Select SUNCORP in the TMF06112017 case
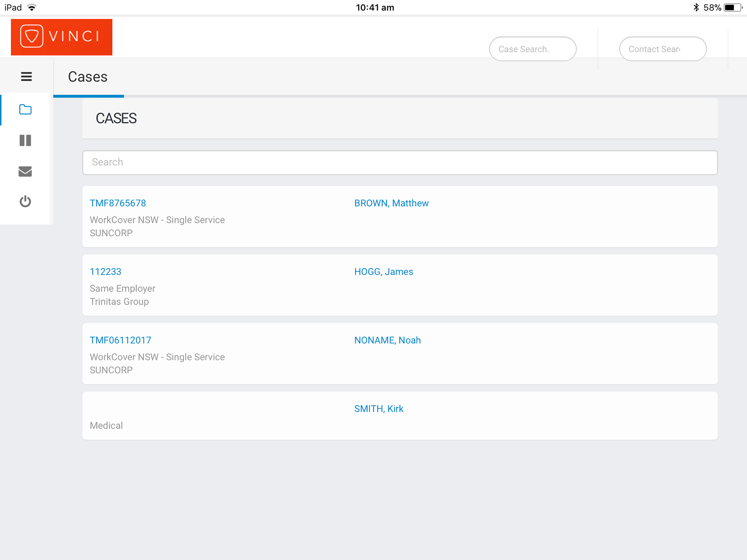The image size is (747, 560). tap(111, 370)
